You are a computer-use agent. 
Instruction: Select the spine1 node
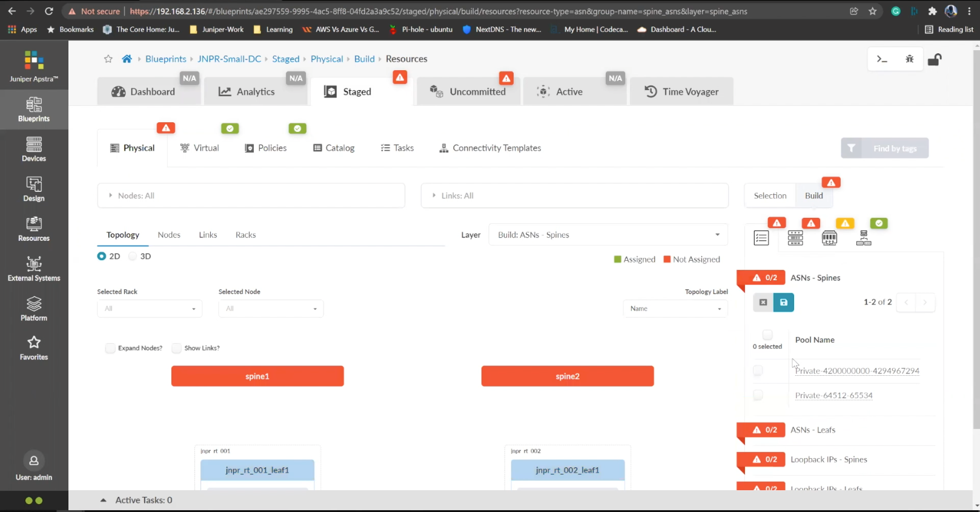click(x=257, y=376)
